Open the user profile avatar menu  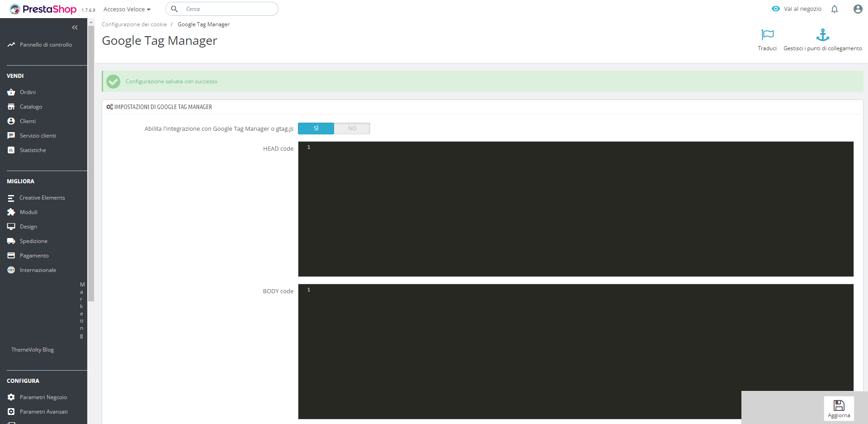coord(858,9)
